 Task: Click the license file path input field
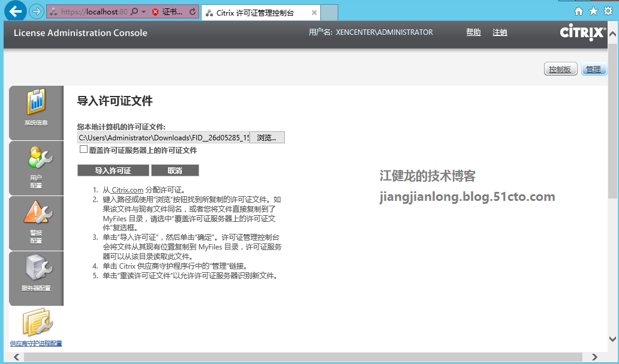tap(163, 137)
